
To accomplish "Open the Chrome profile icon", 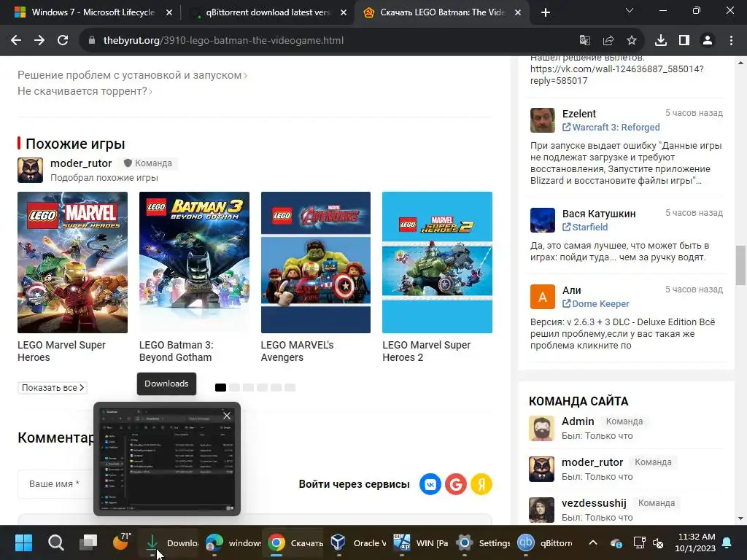I will click(x=708, y=41).
